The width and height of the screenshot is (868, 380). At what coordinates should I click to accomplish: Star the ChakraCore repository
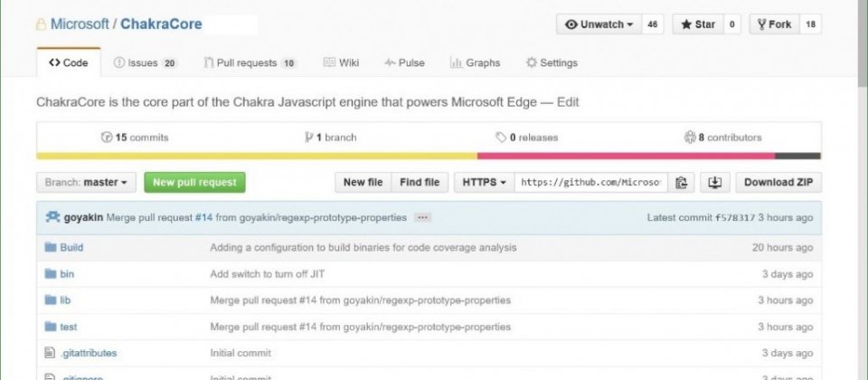tap(697, 24)
